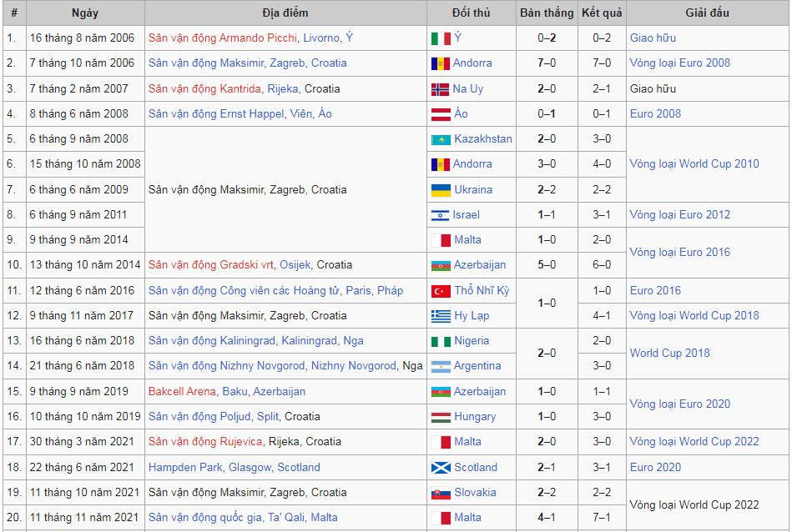
Task: Click the Kazakhstan flag icon
Action: click(x=440, y=138)
